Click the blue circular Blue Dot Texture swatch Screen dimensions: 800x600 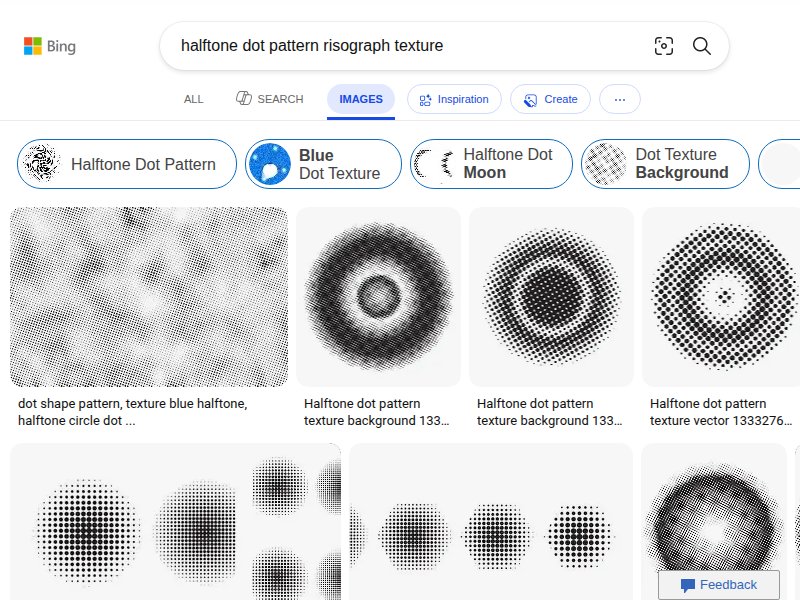[x=270, y=163]
